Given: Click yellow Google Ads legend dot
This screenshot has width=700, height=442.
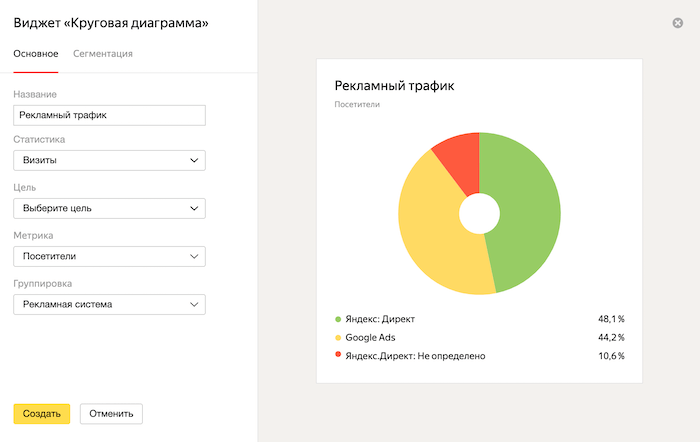Looking at the screenshot, I should click(339, 338).
